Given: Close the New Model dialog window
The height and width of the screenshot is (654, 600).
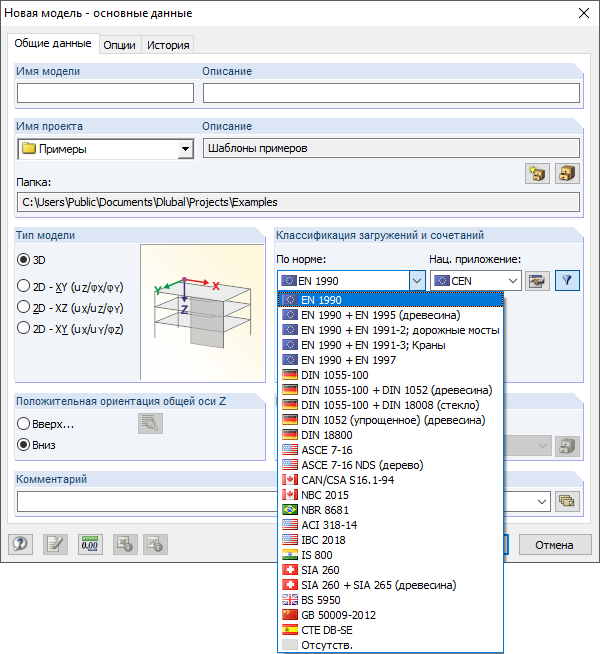Looking at the screenshot, I should point(584,13).
